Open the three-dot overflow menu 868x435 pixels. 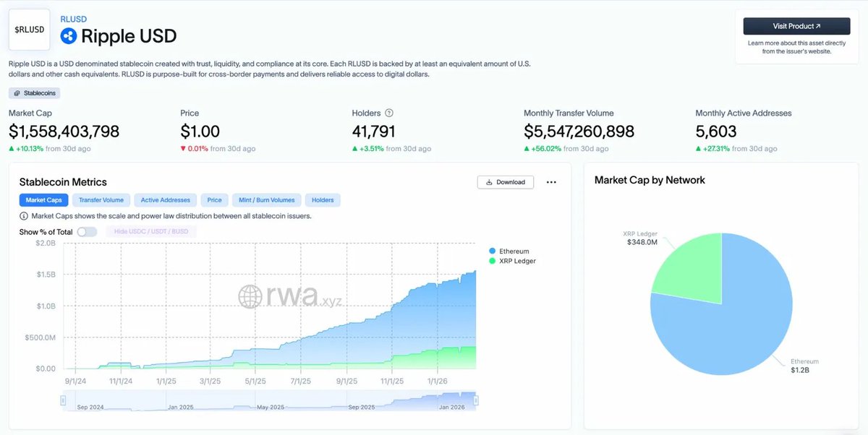tap(551, 182)
